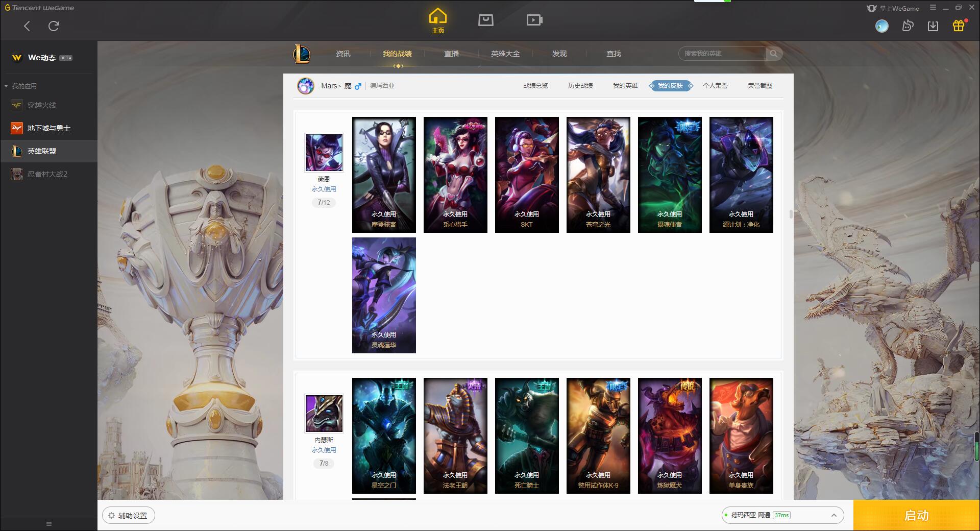This screenshot has width=980, height=531.
Task: Open the 死亡骑士 skin card
Action: (x=527, y=436)
